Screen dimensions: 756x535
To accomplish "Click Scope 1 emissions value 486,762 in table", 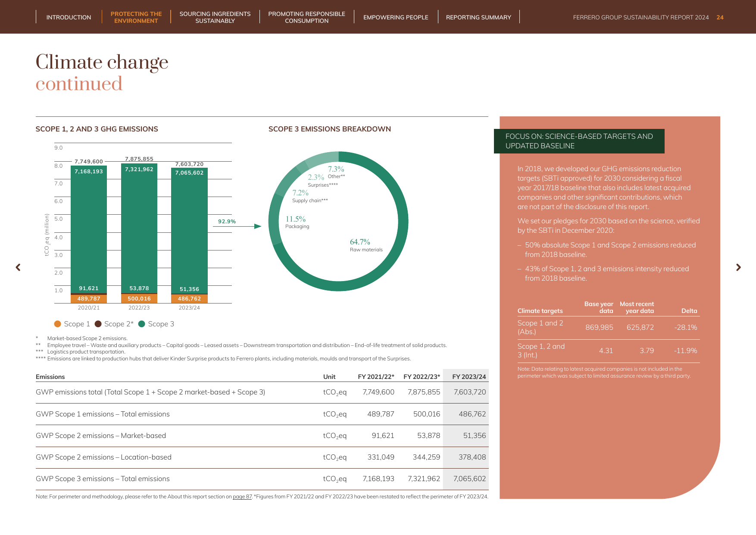I will click(x=472, y=414).
